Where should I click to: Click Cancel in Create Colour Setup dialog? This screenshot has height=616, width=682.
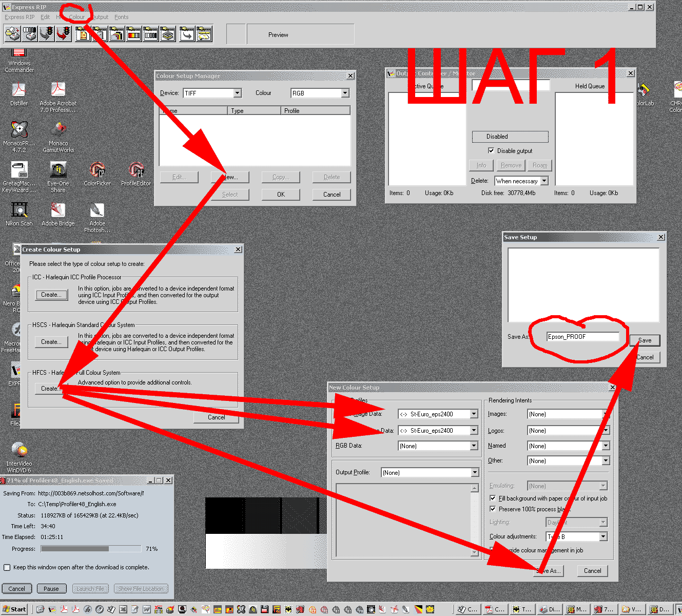[x=216, y=417]
